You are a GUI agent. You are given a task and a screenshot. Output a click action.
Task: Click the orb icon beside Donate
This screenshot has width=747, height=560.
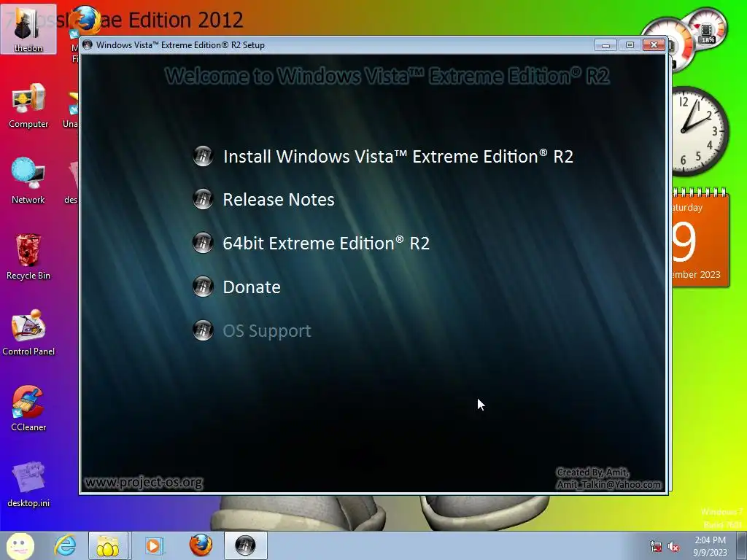(203, 287)
